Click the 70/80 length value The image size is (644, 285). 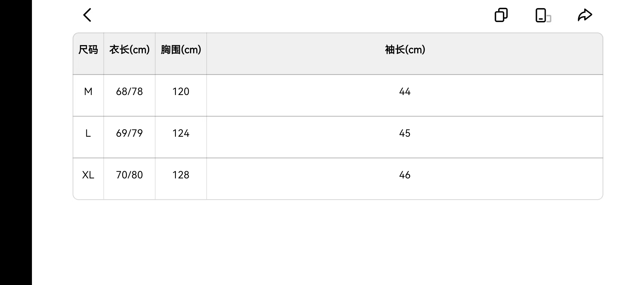point(129,175)
